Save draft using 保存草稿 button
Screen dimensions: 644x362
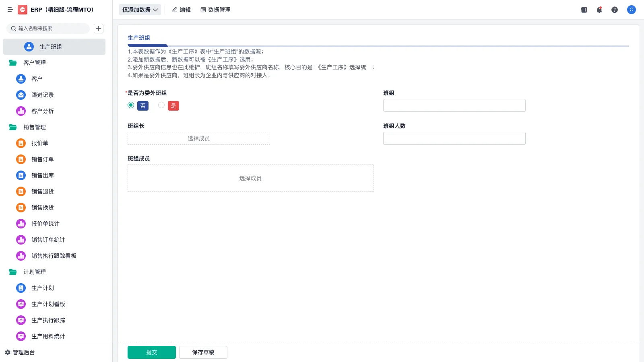coord(203,352)
